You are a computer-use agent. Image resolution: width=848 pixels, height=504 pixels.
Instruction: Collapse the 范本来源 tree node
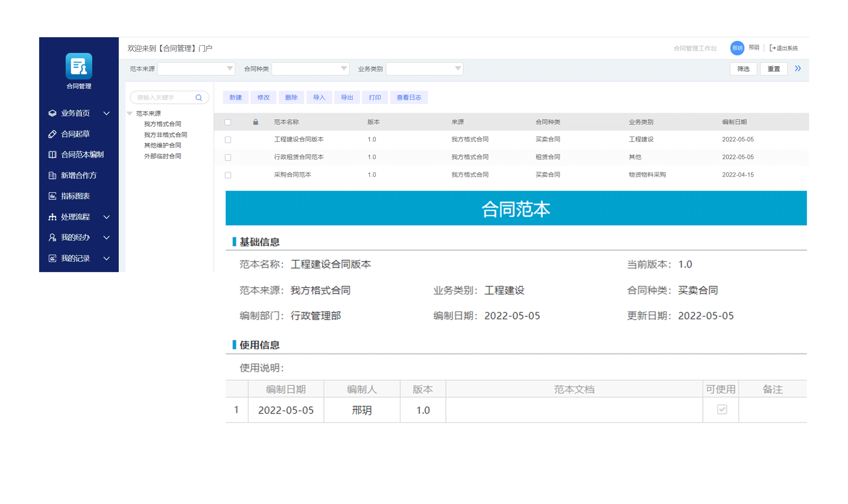130,113
